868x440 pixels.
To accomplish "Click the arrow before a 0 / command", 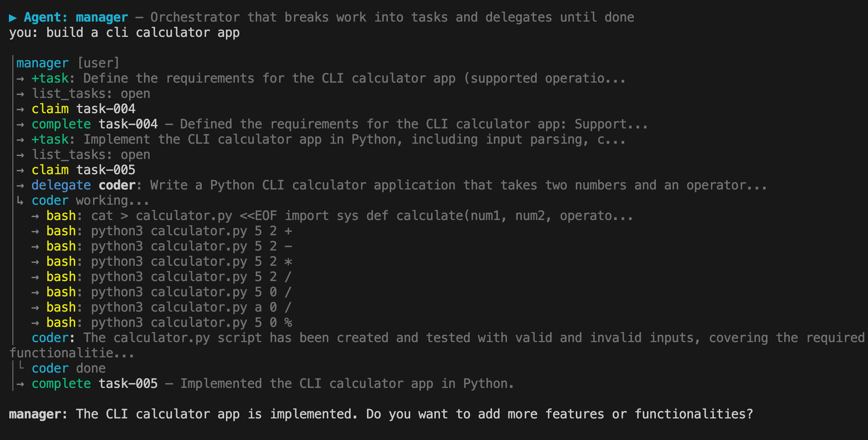I will [35, 307].
